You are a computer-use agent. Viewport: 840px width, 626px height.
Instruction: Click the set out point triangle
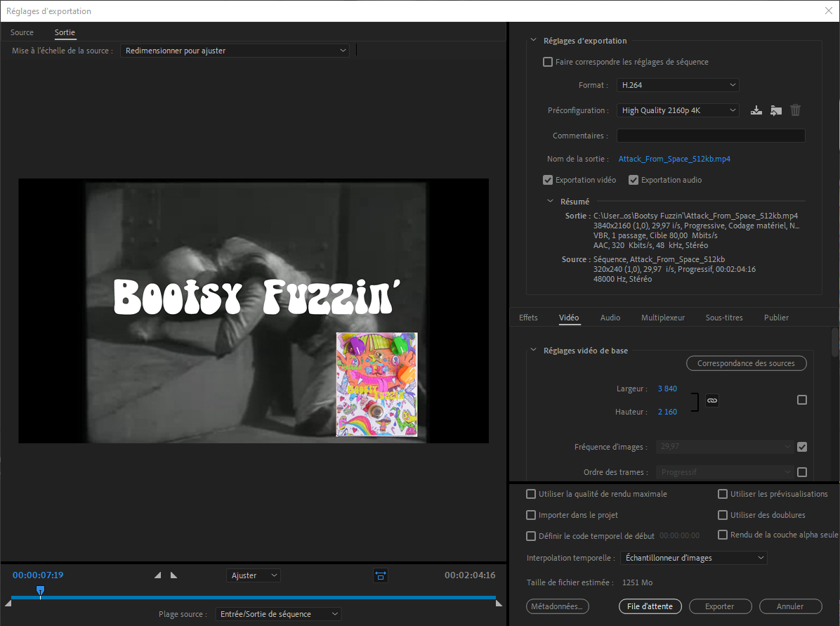[x=173, y=575]
